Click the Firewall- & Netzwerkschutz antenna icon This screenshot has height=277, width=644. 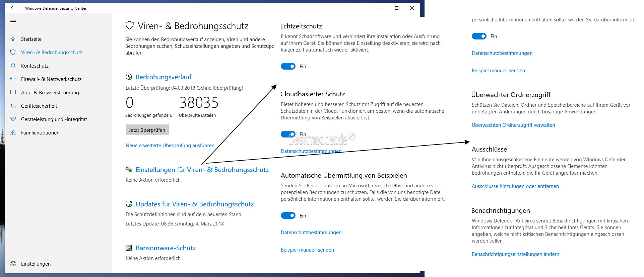click(13, 79)
